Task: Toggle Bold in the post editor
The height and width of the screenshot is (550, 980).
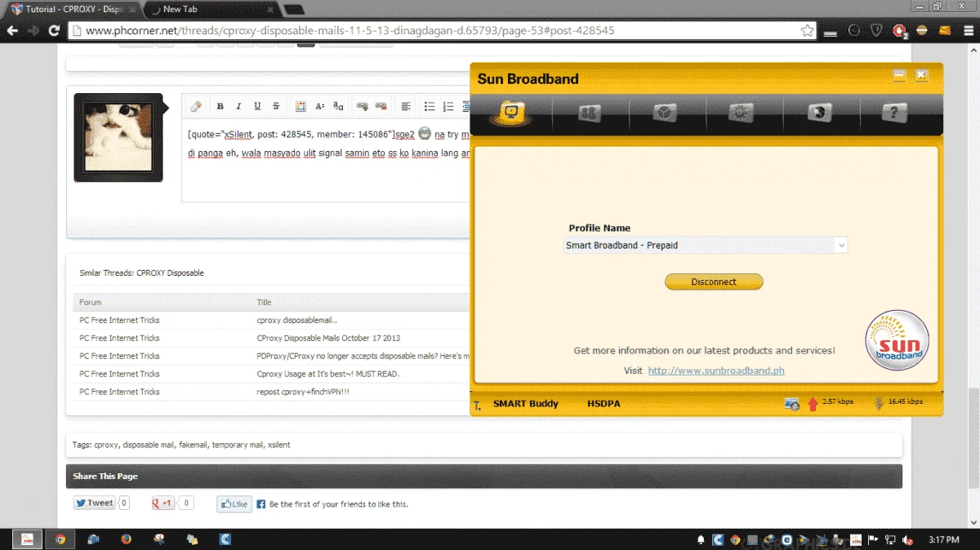Action: tap(220, 106)
